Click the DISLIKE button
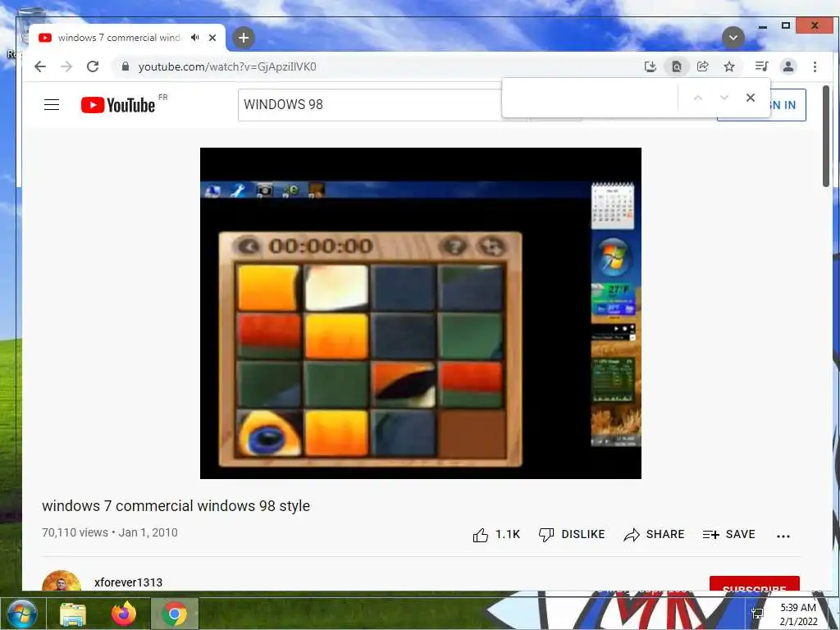This screenshot has width=840, height=630. coord(572,534)
